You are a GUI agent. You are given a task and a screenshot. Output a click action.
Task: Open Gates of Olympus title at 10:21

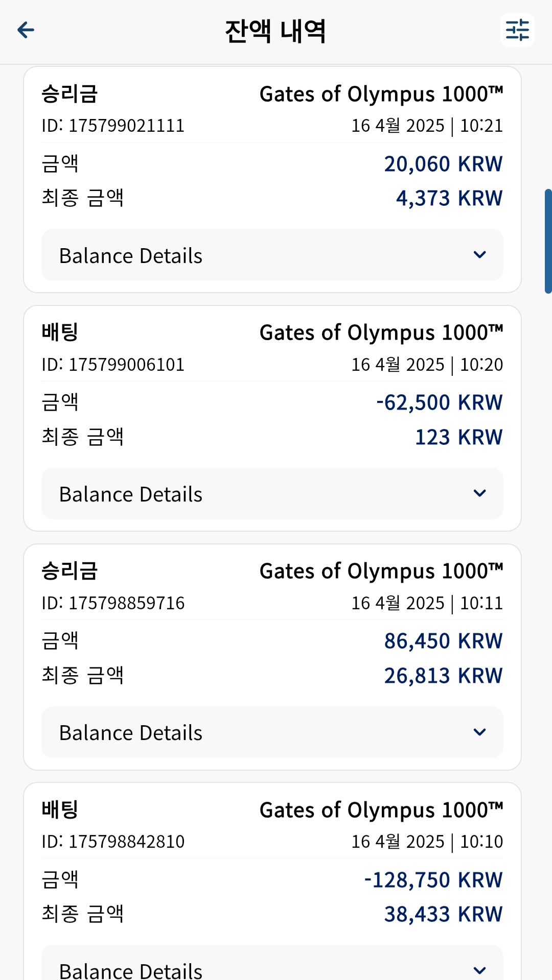coord(381,94)
